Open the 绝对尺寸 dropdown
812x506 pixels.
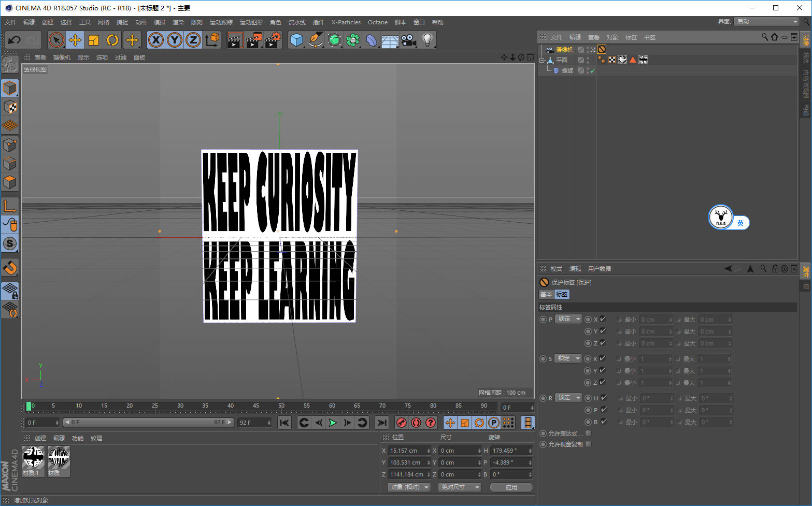tap(460, 487)
